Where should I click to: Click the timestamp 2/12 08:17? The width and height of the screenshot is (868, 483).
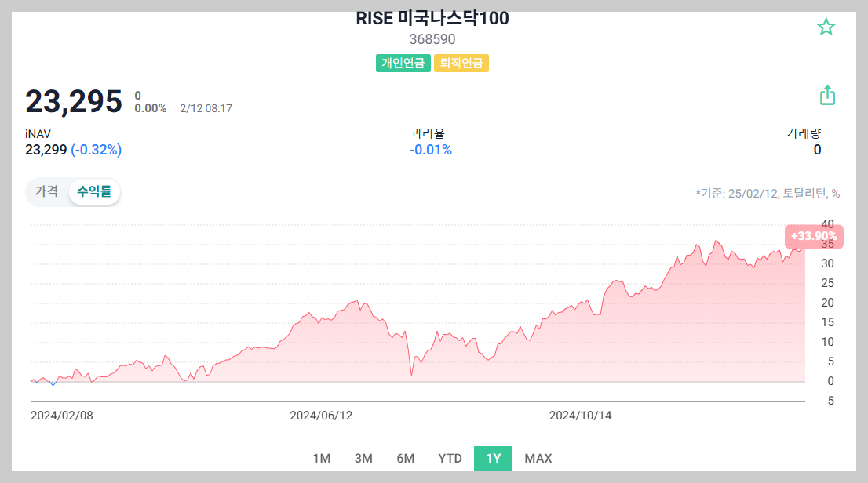[x=206, y=108]
